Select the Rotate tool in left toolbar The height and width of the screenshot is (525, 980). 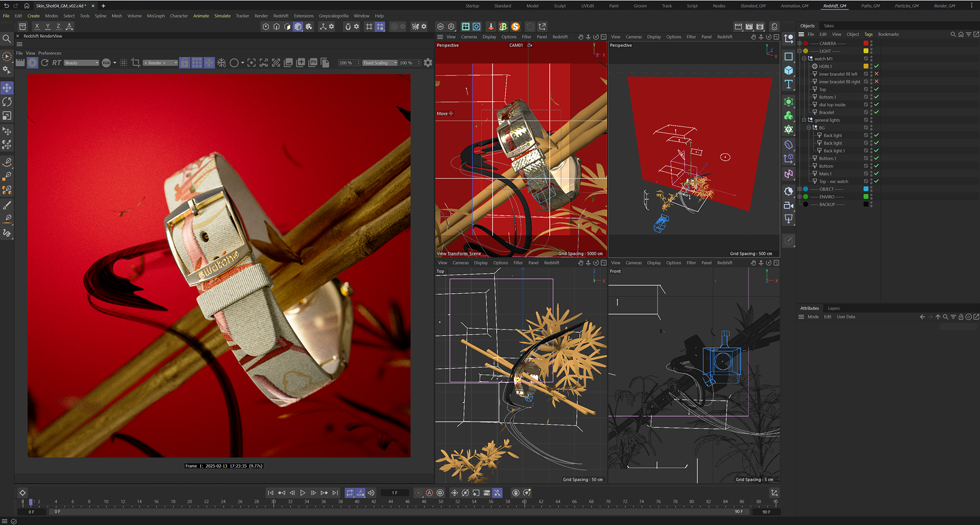pyautogui.click(x=7, y=102)
